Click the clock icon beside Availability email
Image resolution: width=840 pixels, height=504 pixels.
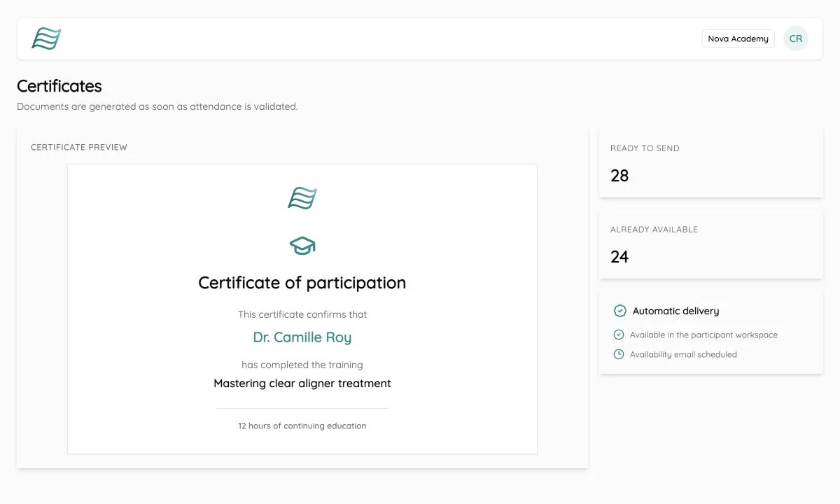coord(619,354)
